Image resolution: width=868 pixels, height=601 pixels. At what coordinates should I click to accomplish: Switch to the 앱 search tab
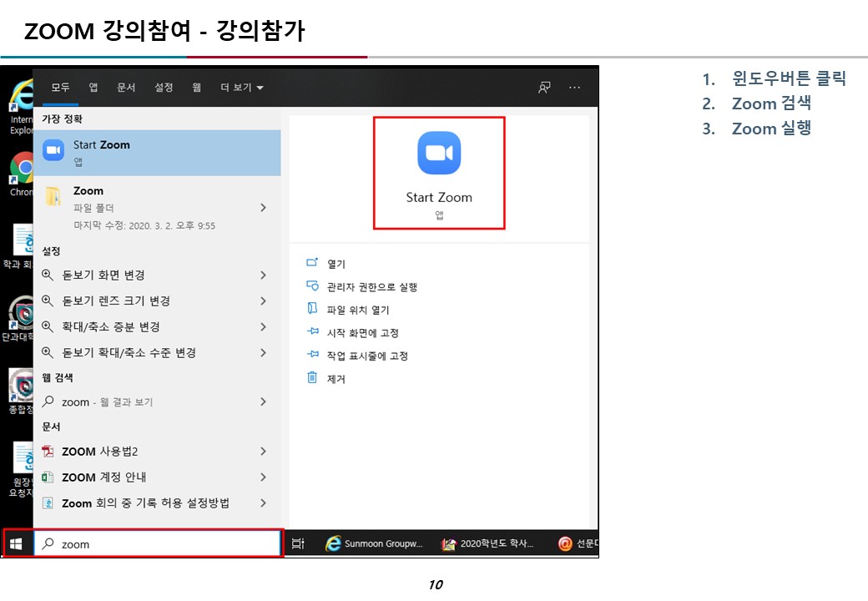(x=93, y=88)
